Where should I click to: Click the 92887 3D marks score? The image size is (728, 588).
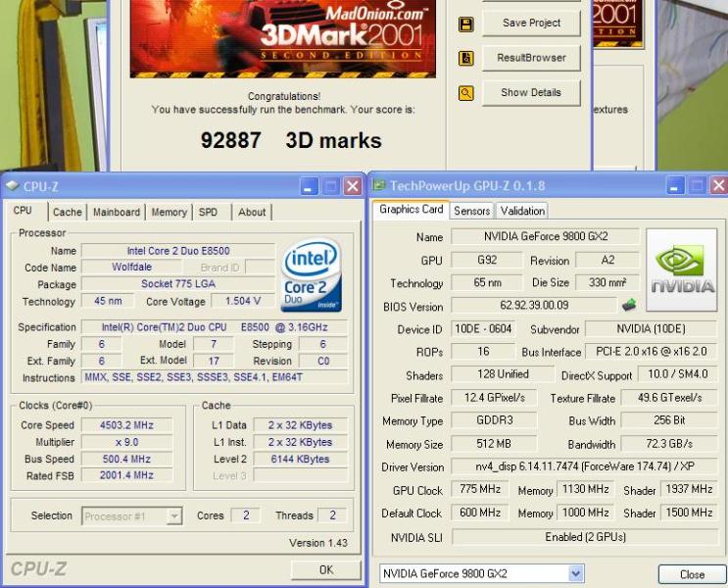291,140
